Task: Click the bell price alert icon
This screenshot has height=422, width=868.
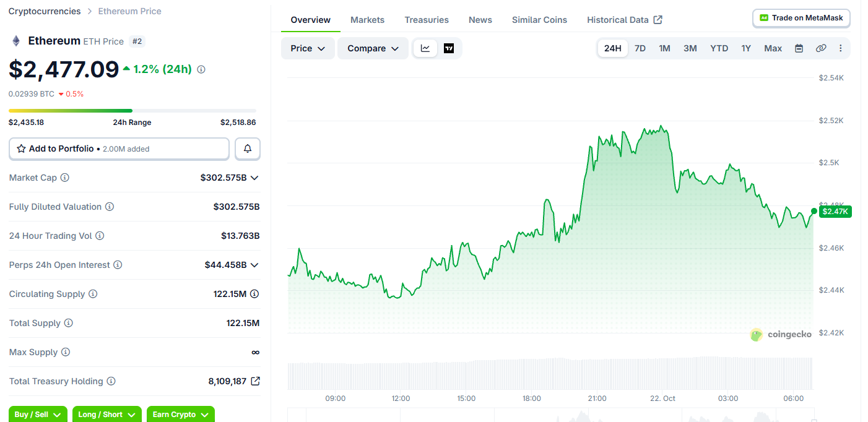Action: tap(248, 149)
